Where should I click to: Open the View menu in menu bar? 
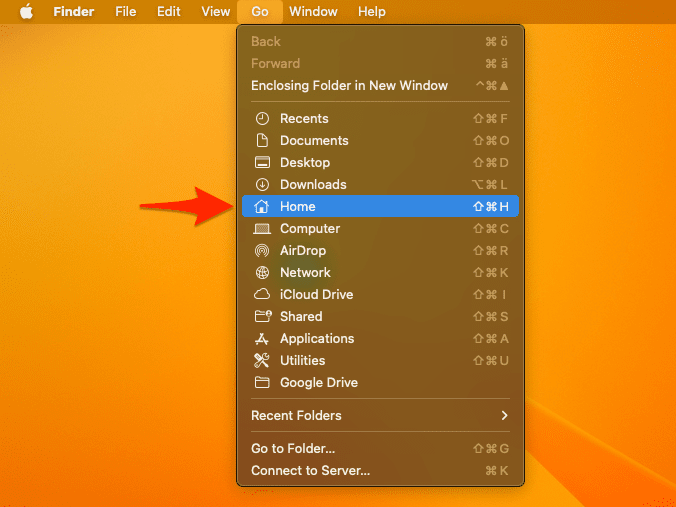[x=215, y=12]
